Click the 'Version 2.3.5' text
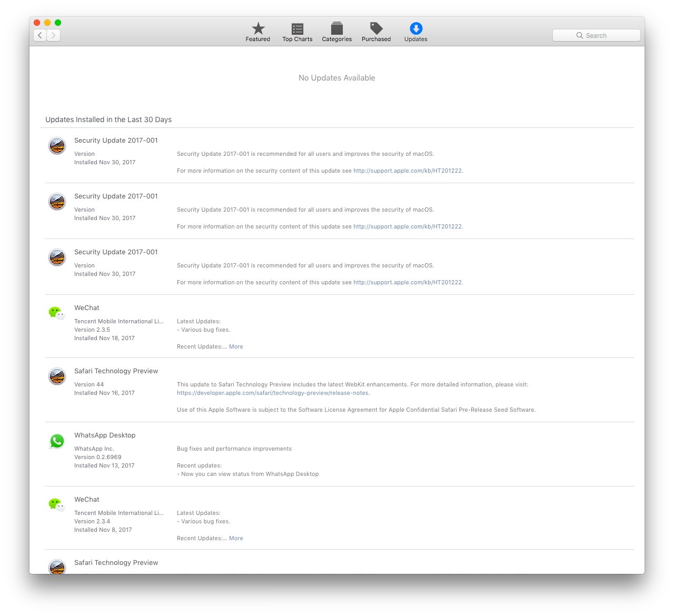This screenshot has height=616, width=674. [x=92, y=330]
